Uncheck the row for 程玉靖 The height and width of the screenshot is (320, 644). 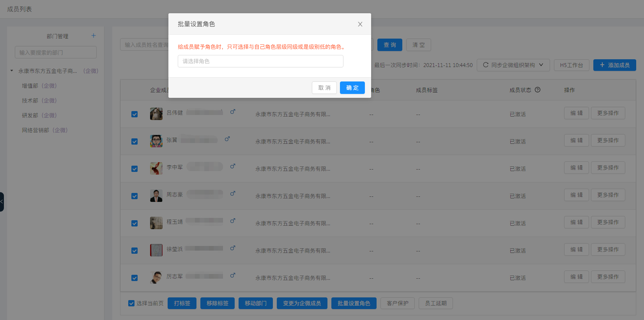134,223
